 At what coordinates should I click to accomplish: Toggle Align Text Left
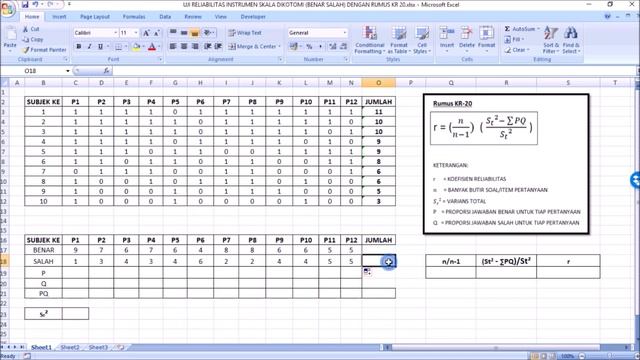click(x=173, y=47)
